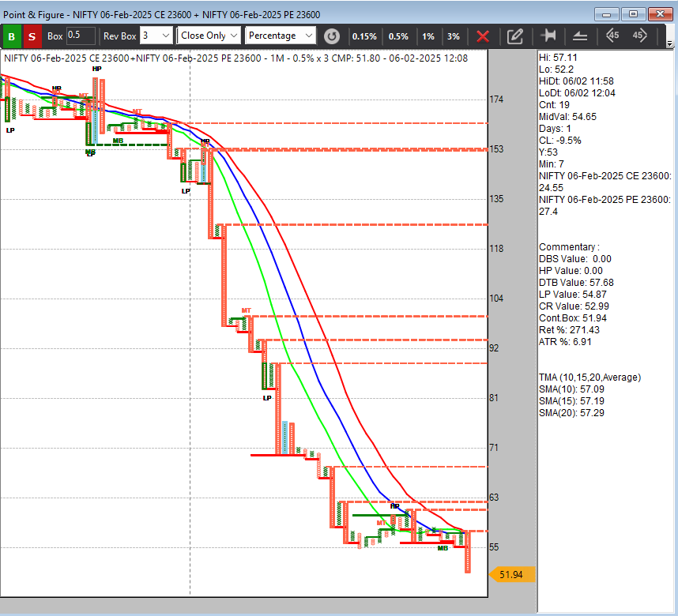The image size is (678, 616).
Task: Click the 'Hi: 57.11' text
Action: pos(558,58)
